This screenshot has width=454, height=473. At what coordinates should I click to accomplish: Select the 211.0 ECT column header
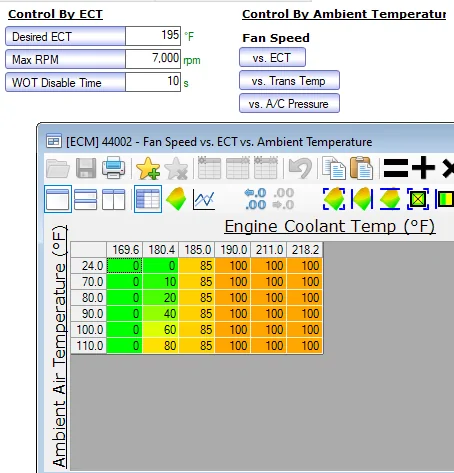coord(269,250)
